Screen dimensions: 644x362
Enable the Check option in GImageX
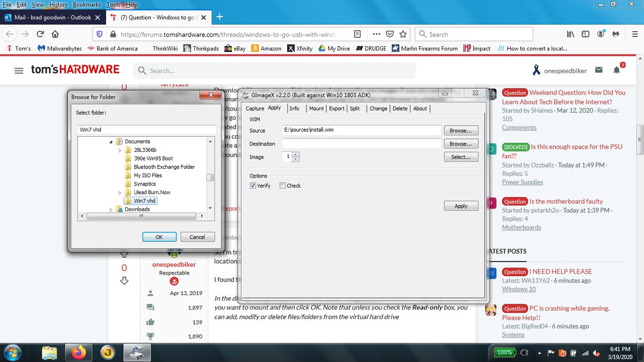(283, 186)
